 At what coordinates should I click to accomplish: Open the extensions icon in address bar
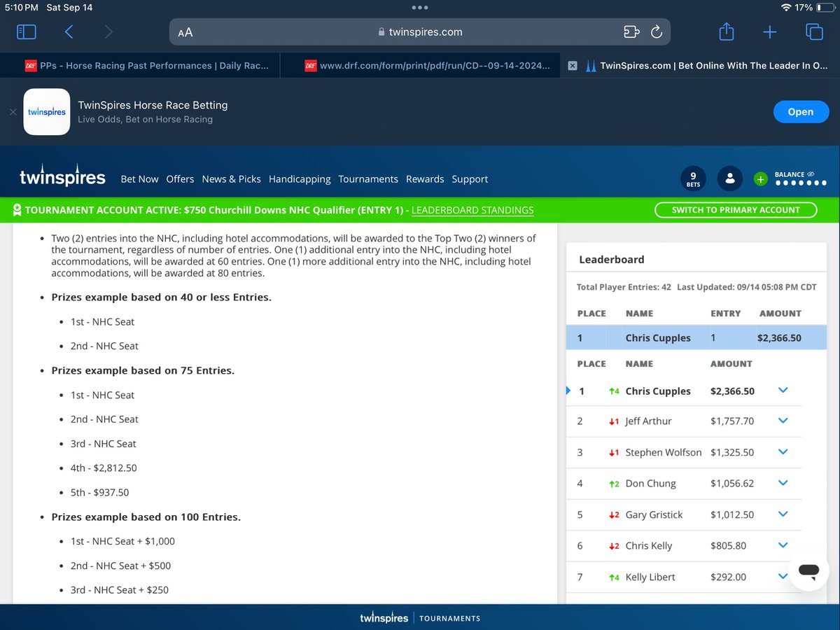click(x=631, y=31)
